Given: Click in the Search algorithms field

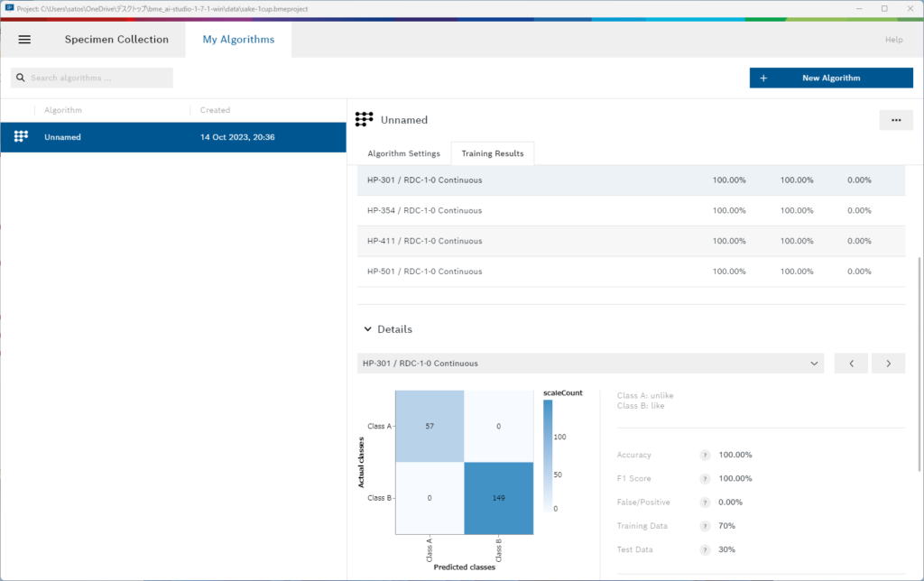Looking at the screenshot, I should (x=97, y=78).
